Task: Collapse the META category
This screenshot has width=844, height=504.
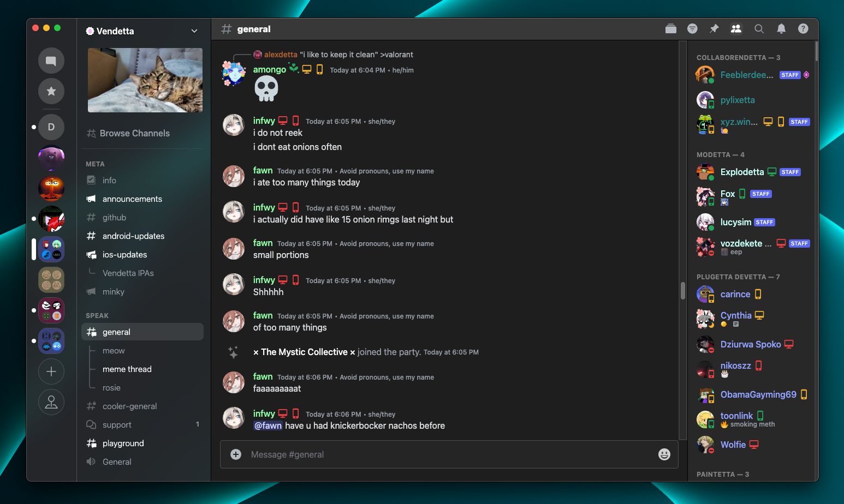Action: tap(95, 164)
